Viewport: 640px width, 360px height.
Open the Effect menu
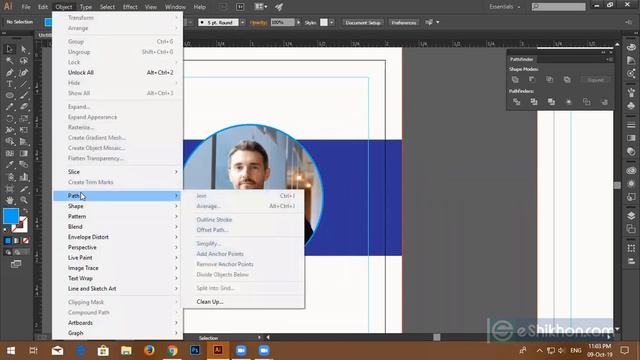(130, 7)
